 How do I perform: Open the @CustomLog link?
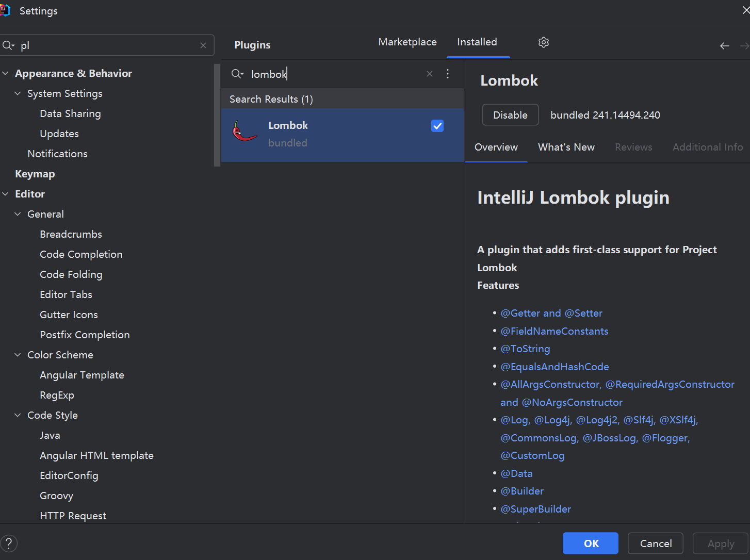532,456
